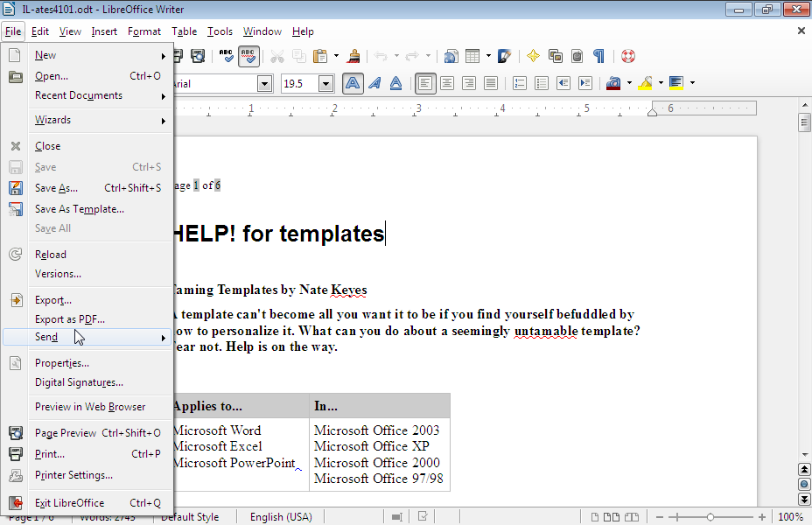This screenshot has width=812, height=525.
Task: Expand the New submenu in File menu
Action: (87, 55)
